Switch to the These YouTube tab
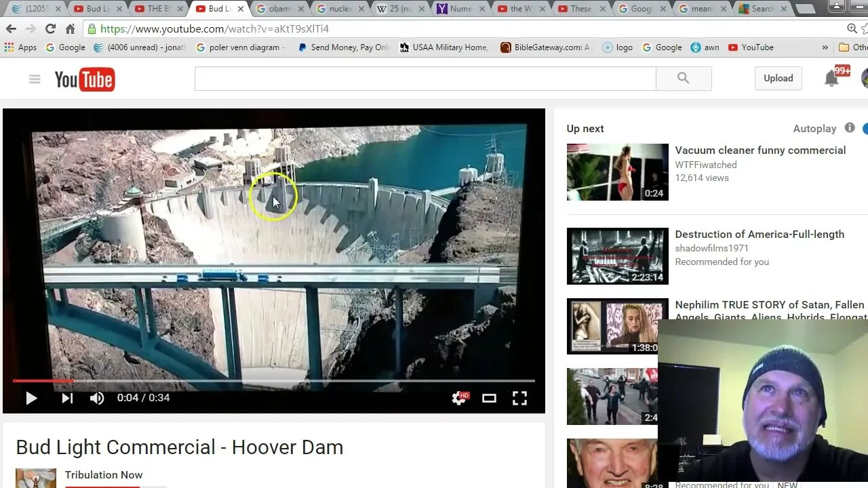 [x=583, y=9]
